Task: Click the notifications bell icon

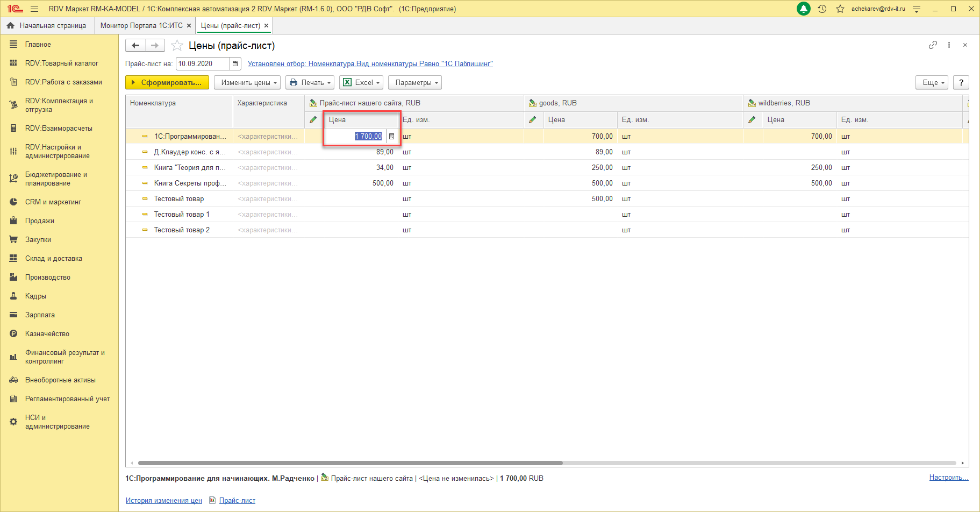Action: [803, 9]
